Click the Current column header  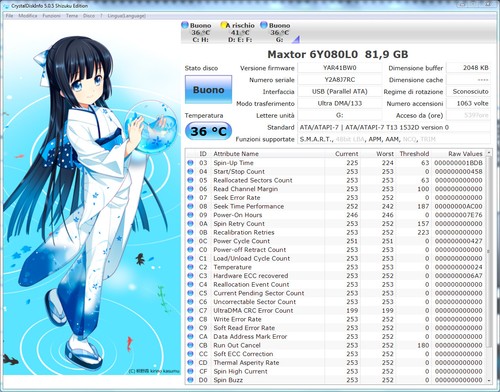[346, 154]
